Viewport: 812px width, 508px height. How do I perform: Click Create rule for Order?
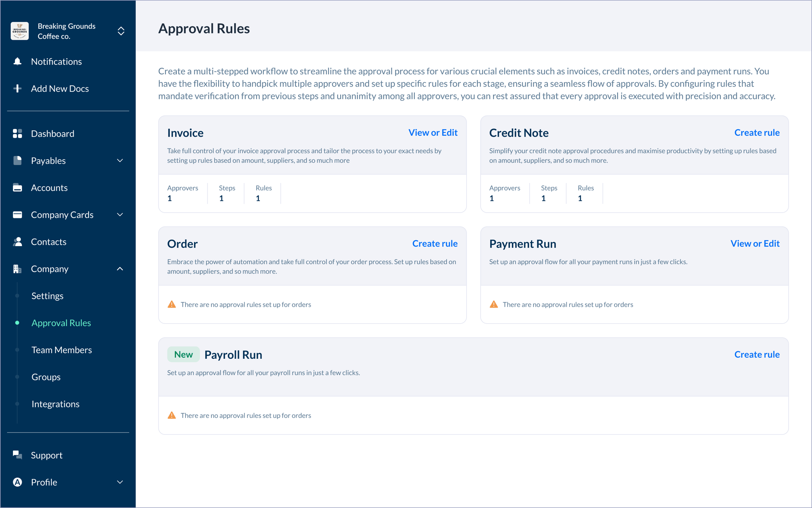(x=435, y=243)
